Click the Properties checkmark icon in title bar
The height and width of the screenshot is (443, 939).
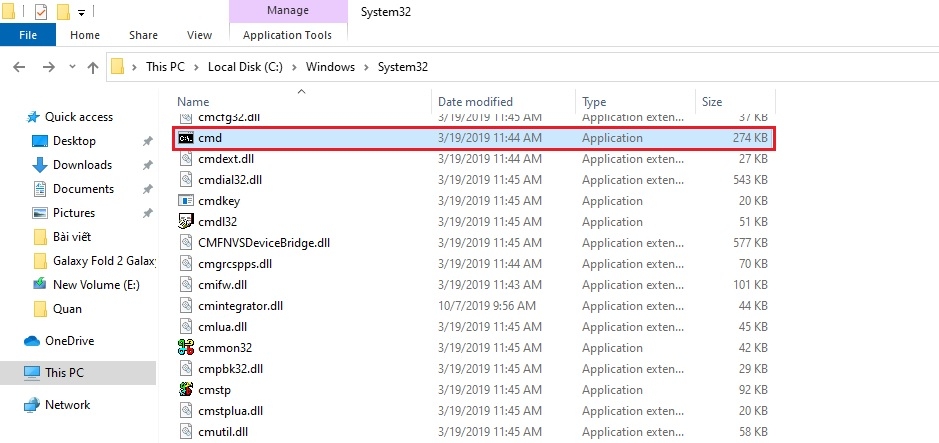41,11
